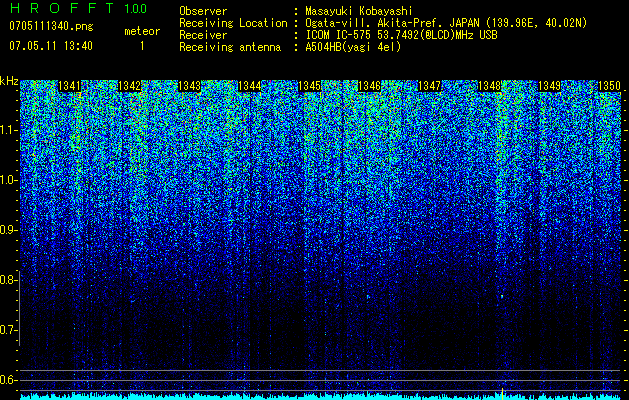
Task: Click the bright echo below the 1346 marker
Action: (x=368, y=297)
